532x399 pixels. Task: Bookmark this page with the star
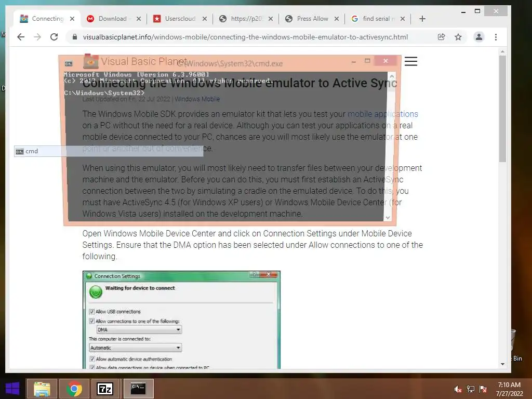pyautogui.click(x=458, y=37)
